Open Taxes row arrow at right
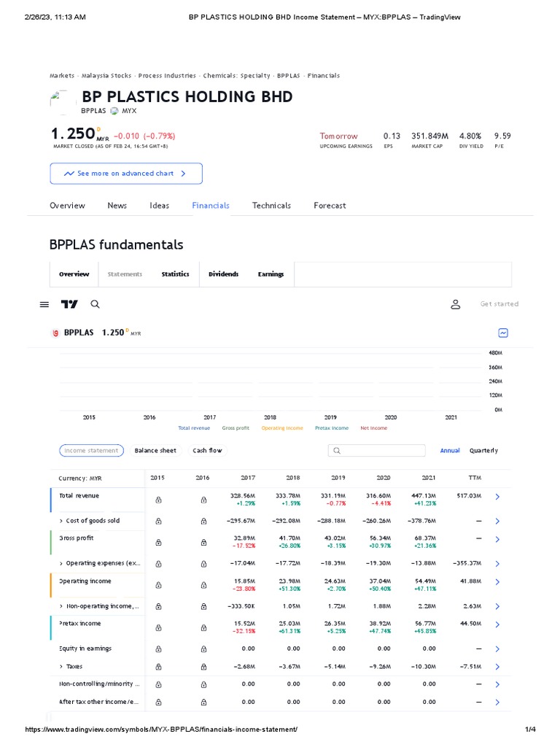The width and height of the screenshot is (560, 747). (497, 667)
